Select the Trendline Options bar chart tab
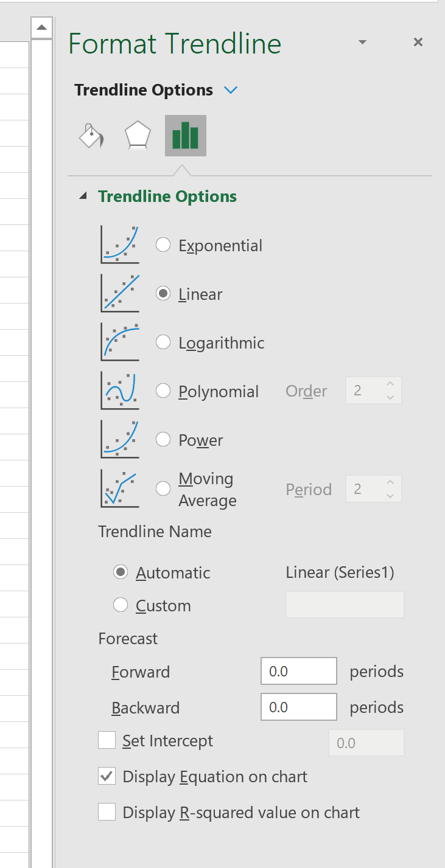This screenshot has height=868, width=445. (x=186, y=136)
